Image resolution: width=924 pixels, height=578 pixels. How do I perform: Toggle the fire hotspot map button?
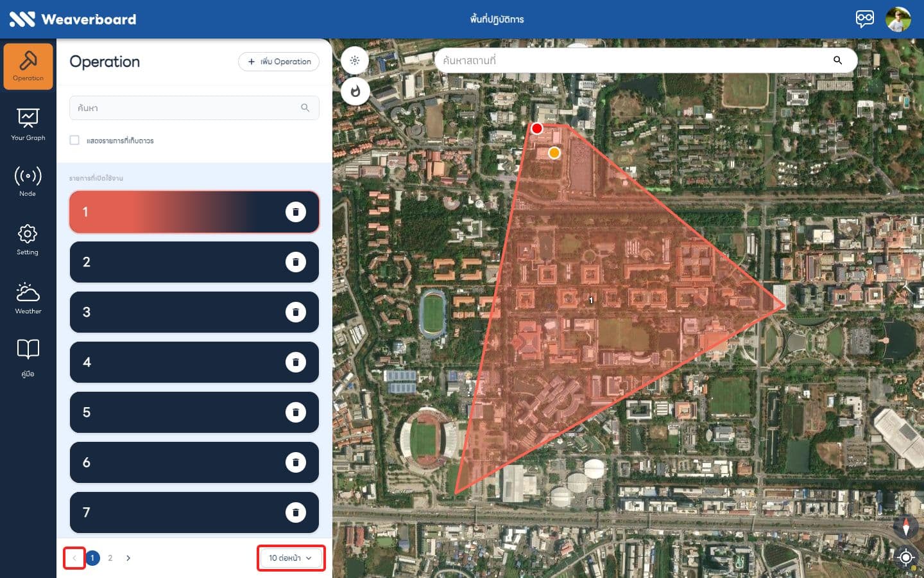(355, 91)
